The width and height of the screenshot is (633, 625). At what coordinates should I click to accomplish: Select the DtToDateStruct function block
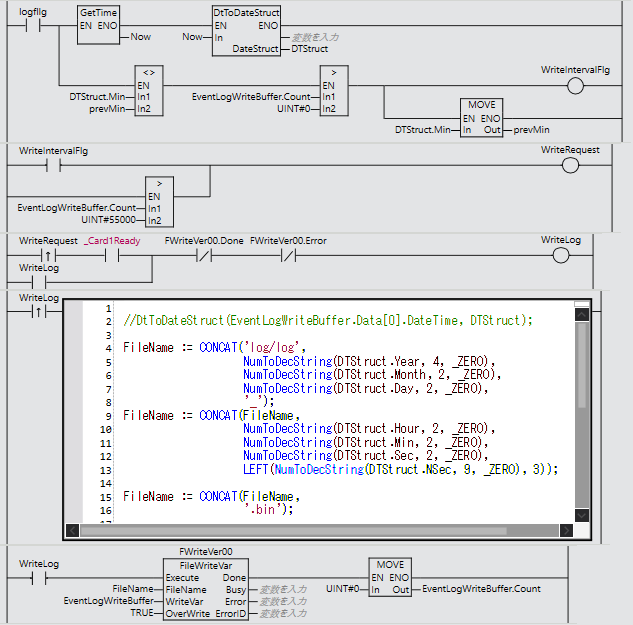point(246,29)
